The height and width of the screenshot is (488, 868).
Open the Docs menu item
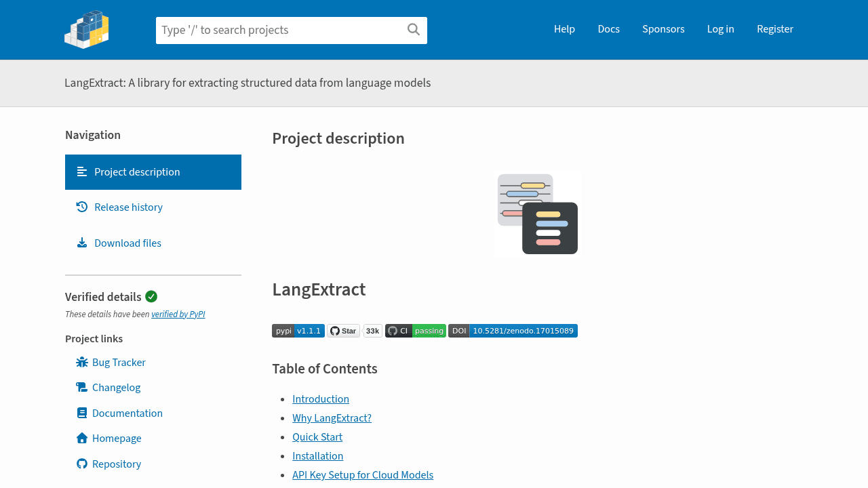click(608, 29)
